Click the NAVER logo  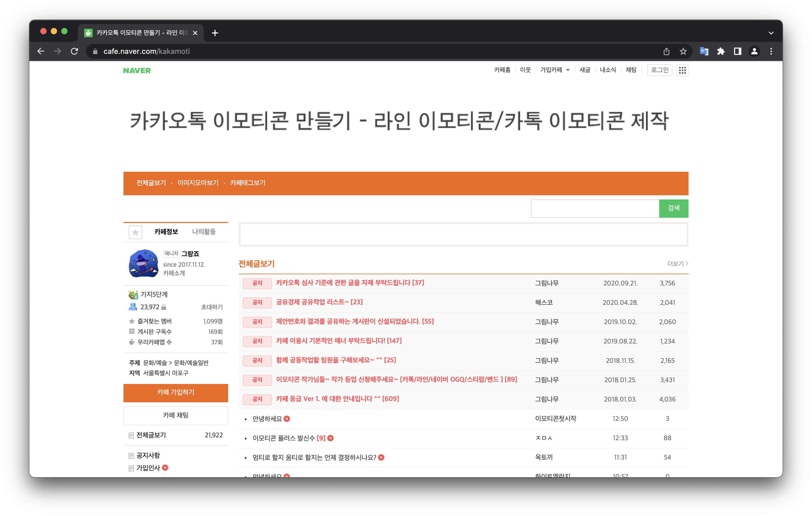click(x=136, y=70)
